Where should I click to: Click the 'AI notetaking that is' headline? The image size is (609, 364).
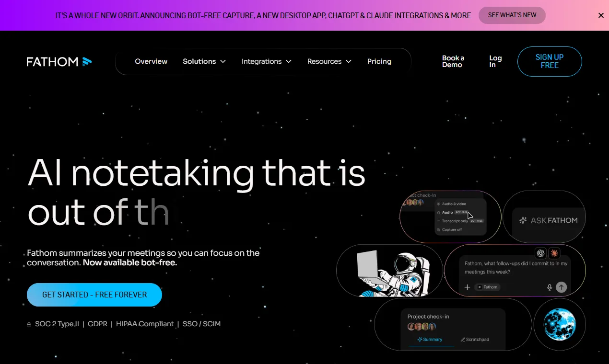(x=197, y=172)
